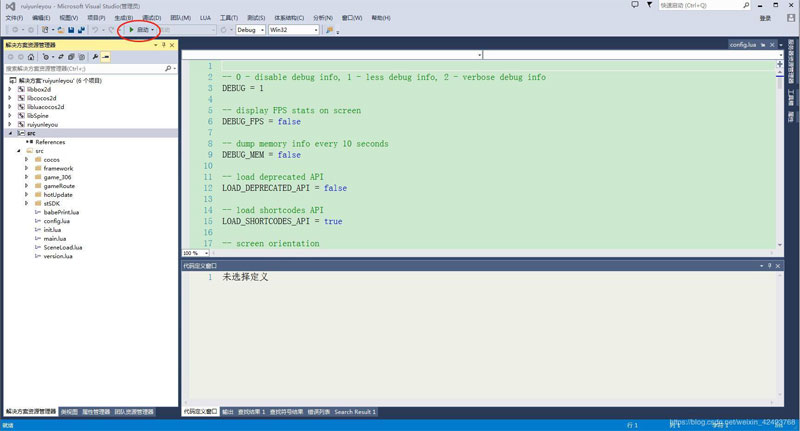Click the feedback speech bubble icon
Image resolution: width=800 pixels, height=431 pixels.
pyautogui.click(x=635, y=5)
